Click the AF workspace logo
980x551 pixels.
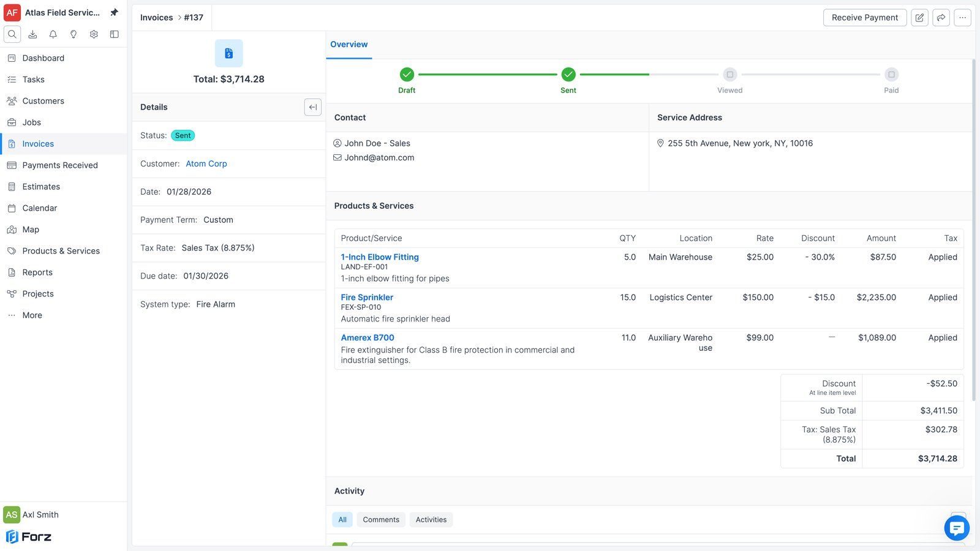point(12,12)
